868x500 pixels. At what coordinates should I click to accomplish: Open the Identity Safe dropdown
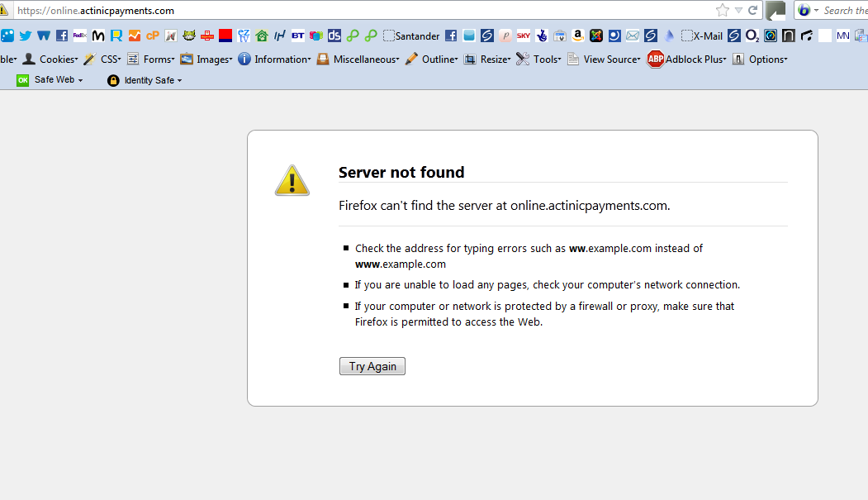(145, 80)
